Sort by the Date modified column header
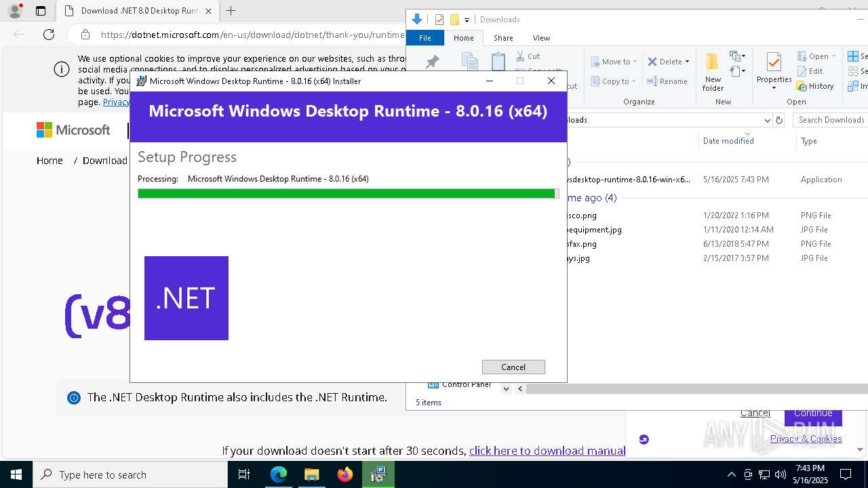 click(x=747, y=141)
